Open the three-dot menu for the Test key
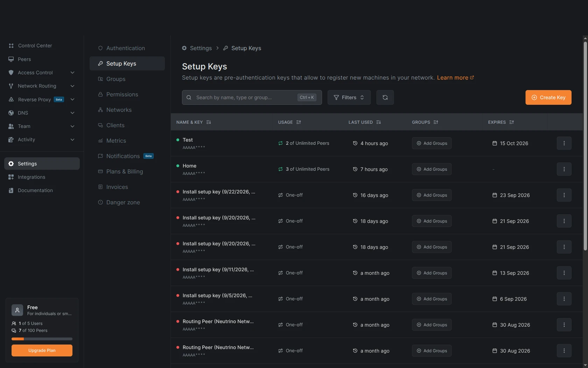This screenshot has width=588, height=368. point(564,143)
